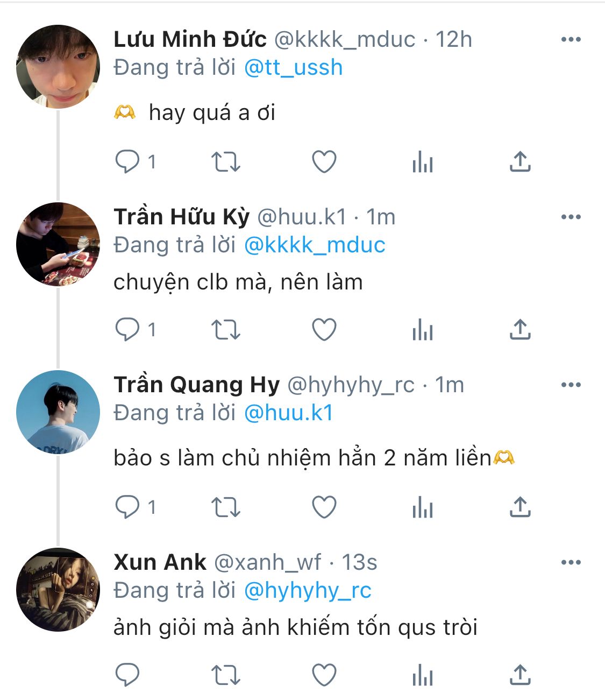
Task: Open Trần Quang Hy's profile picture
Action: [58, 412]
